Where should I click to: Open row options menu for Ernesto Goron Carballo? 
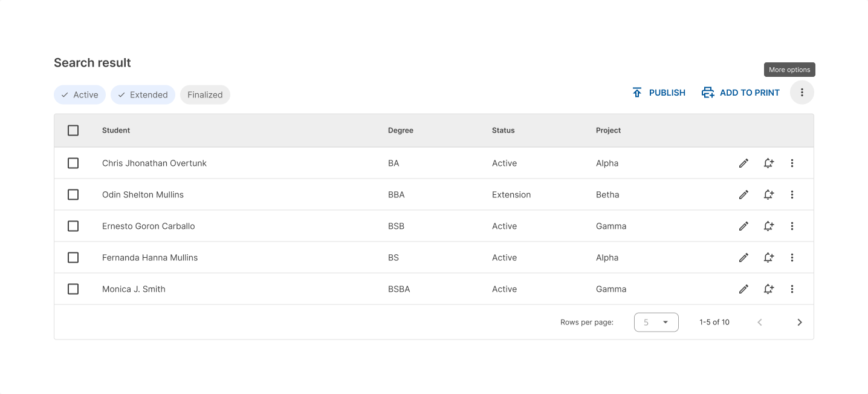792,226
